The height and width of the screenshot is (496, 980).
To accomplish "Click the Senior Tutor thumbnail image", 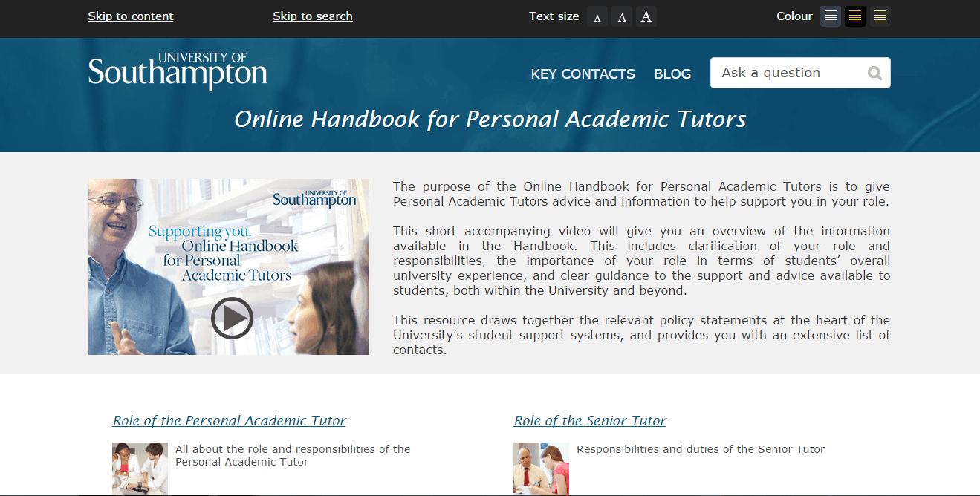I will [x=541, y=469].
